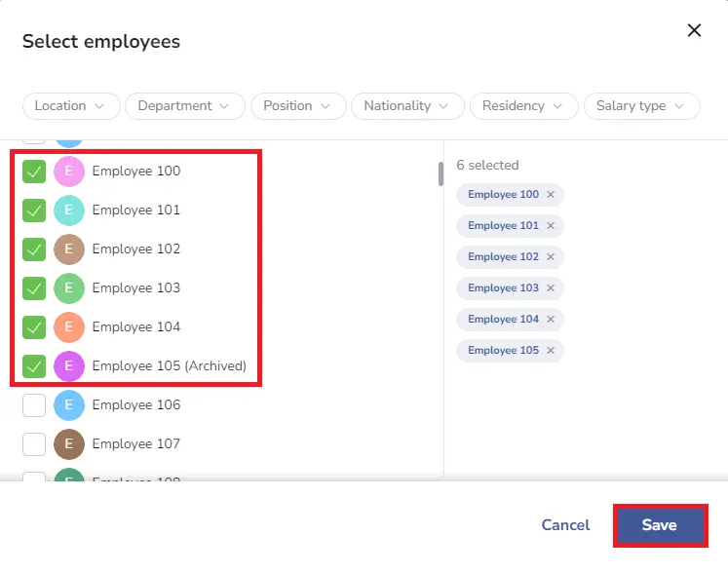Remove Employee 101 chip from selection
728x574 pixels.
551,226
